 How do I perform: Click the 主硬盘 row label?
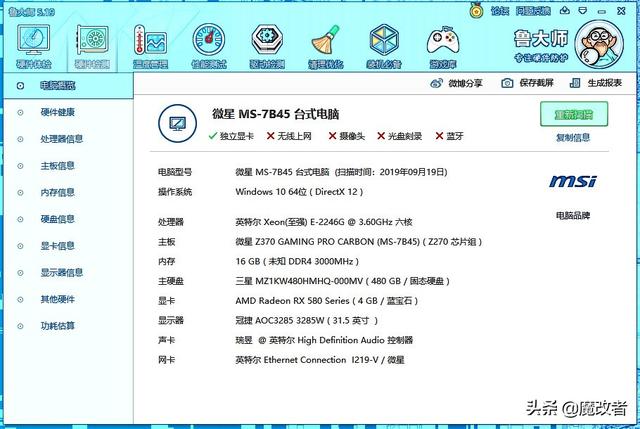(x=171, y=281)
